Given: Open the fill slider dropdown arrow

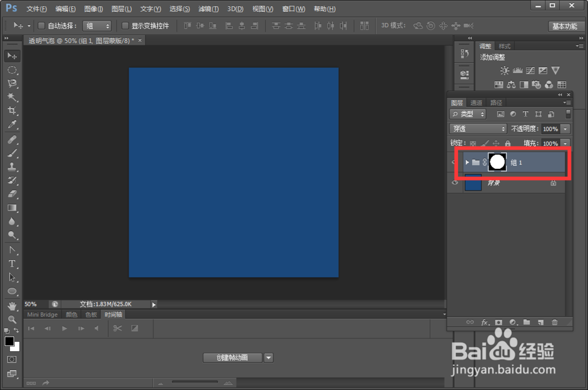Looking at the screenshot, I should pos(566,144).
